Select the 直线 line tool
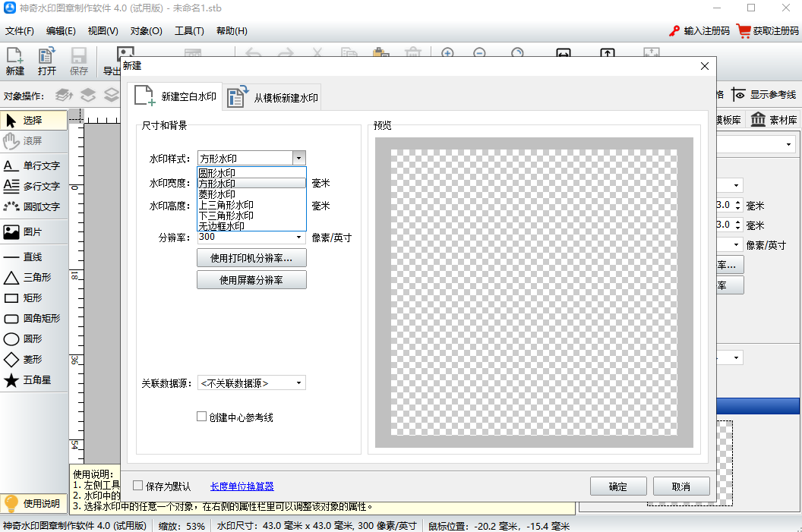This screenshot has width=802, height=532. pos(33,257)
